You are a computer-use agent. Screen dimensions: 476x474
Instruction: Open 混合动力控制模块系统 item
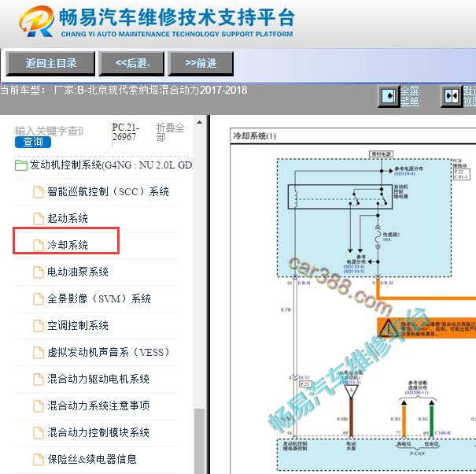pyautogui.click(x=98, y=432)
